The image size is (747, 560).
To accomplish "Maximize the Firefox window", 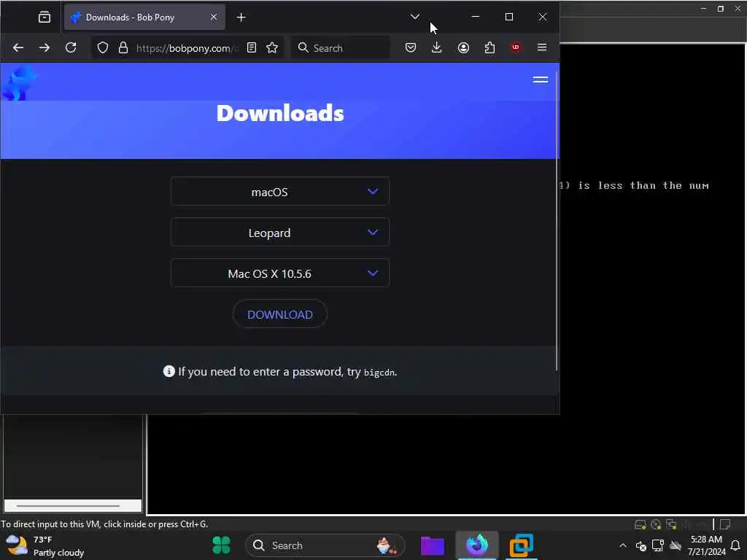I will pos(509,17).
